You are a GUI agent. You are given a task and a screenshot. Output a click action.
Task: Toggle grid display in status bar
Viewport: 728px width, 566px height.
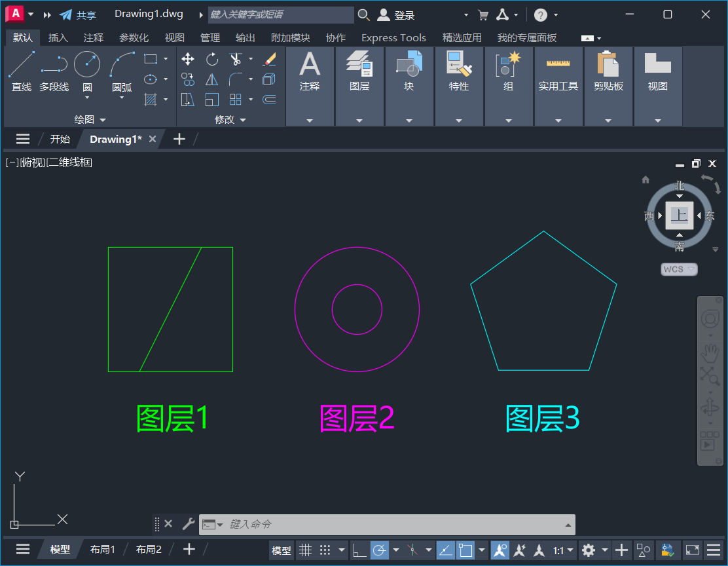306,550
